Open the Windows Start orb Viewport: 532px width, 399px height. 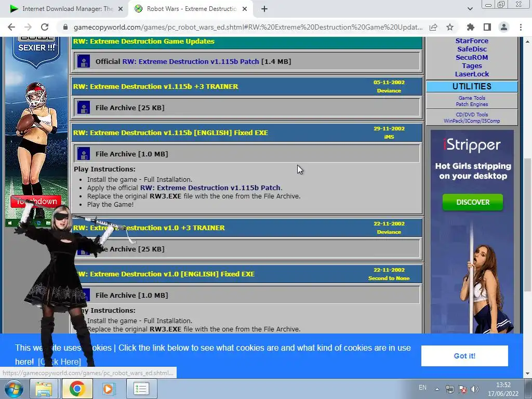click(14, 389)
